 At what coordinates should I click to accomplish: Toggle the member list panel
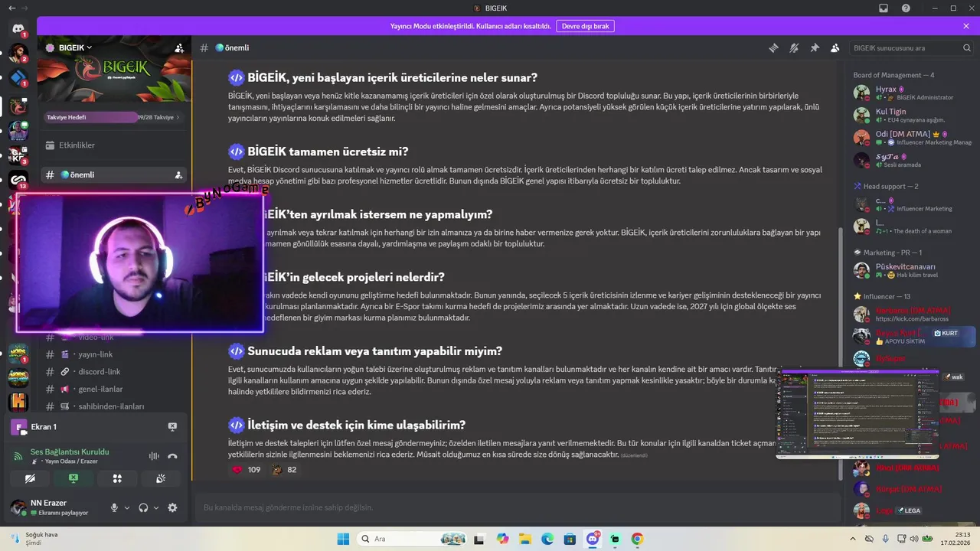click(x=835, y=47)
